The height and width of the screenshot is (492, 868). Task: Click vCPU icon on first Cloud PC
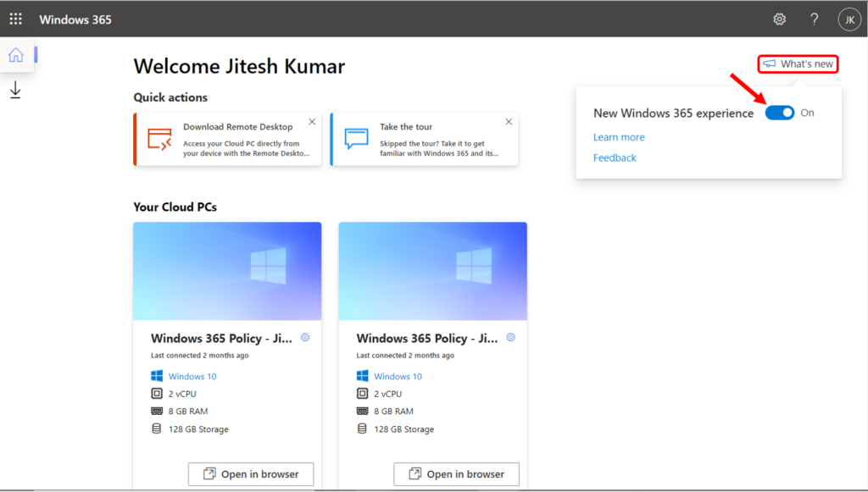click(x=157, y=394)
